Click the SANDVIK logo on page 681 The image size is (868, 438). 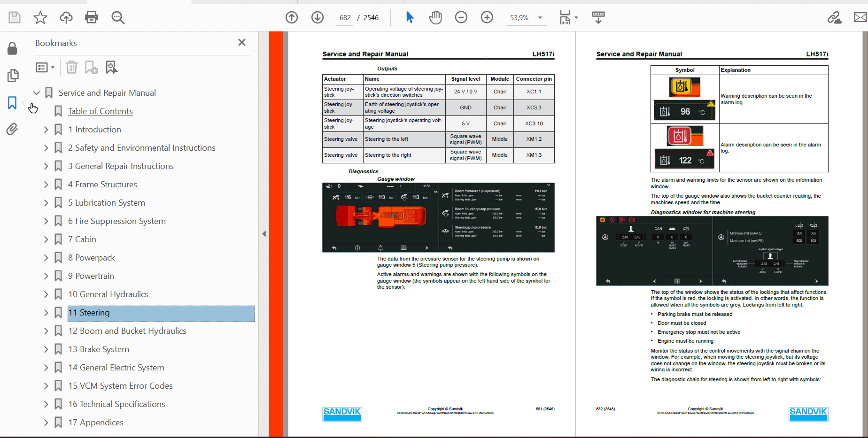click(x=342, y=414)
